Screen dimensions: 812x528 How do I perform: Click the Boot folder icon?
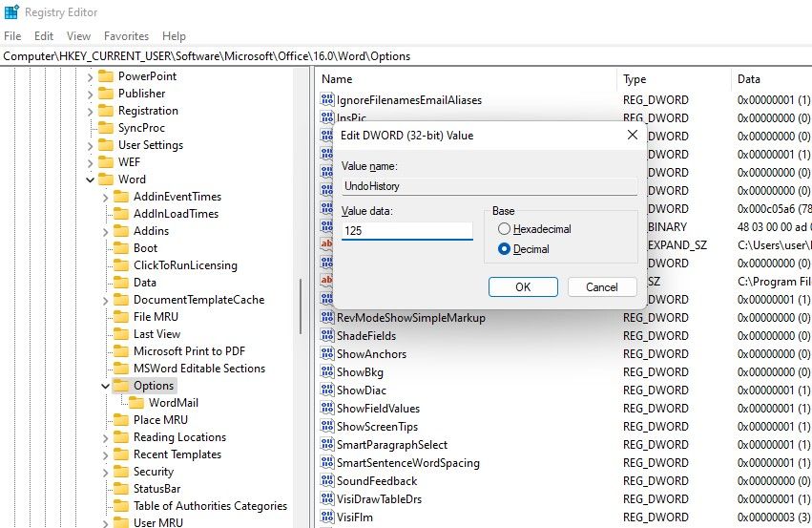click(120, 247)
